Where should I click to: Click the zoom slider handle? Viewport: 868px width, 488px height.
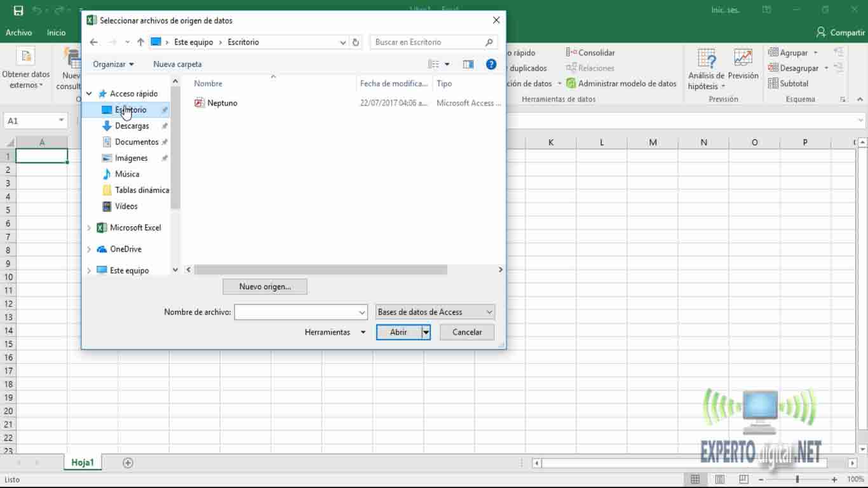(797, 479)
